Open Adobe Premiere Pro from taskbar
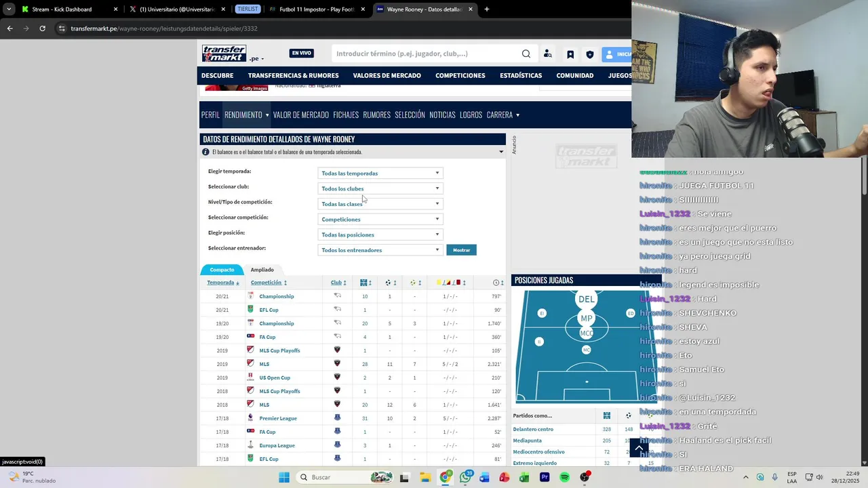This screenshot has width=868, height=488. (x=545, y=477)
